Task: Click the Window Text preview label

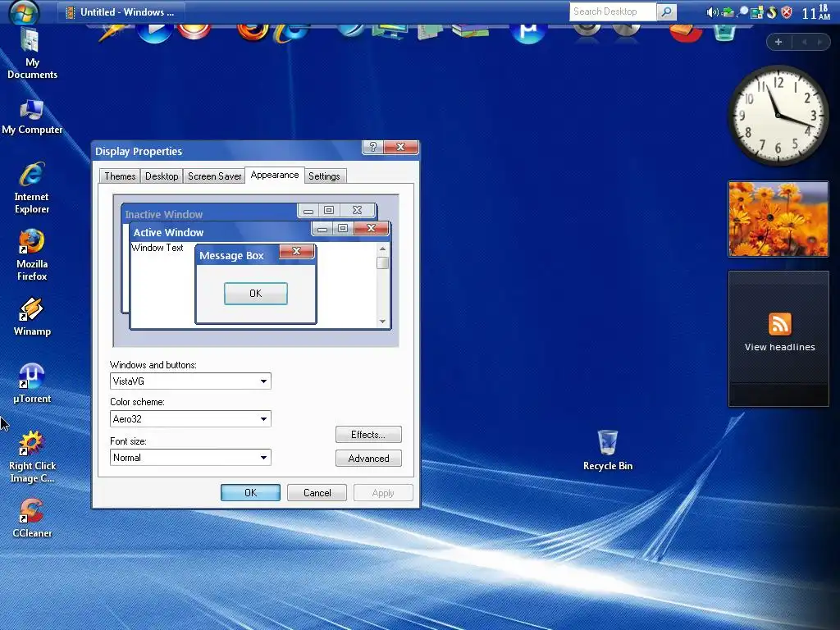Action: [x=157, y=248]
